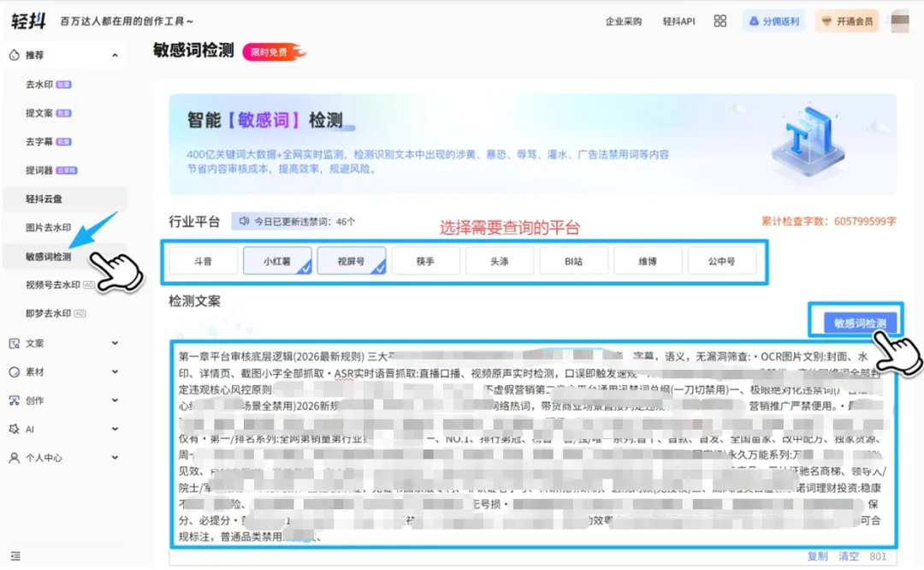Click 清空 to clear the text
This screenshot has width=924, height=570.
tap(849, 556)
